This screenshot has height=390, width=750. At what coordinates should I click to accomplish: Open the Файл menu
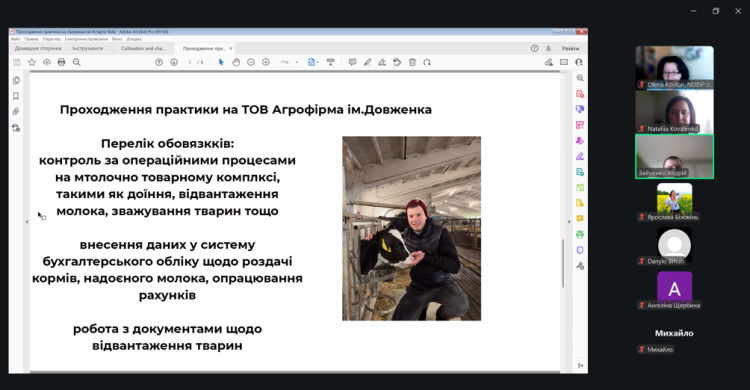15,39
